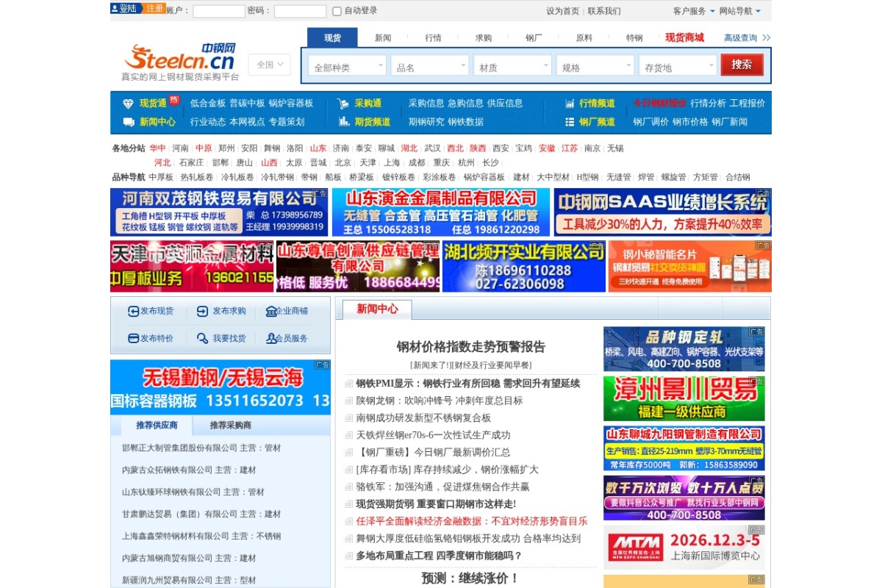Click the list icon beside 钢厂频道
Viewport: 882px width, 588px height.
point(570,122)
